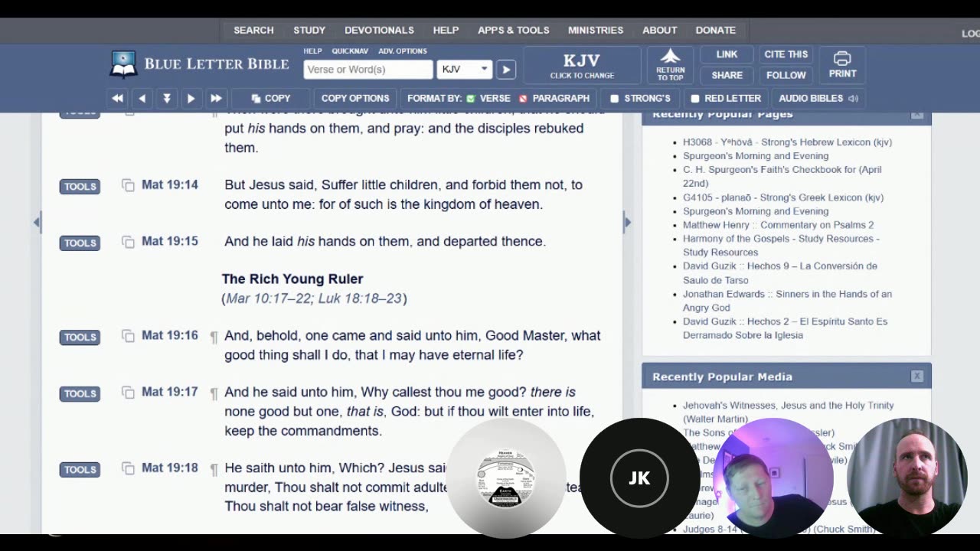Image resolution: width=980 pixels, height=551 pixels.
Task: Open Mat 19:16 verse reference link
Action: (x=170, y=335)
